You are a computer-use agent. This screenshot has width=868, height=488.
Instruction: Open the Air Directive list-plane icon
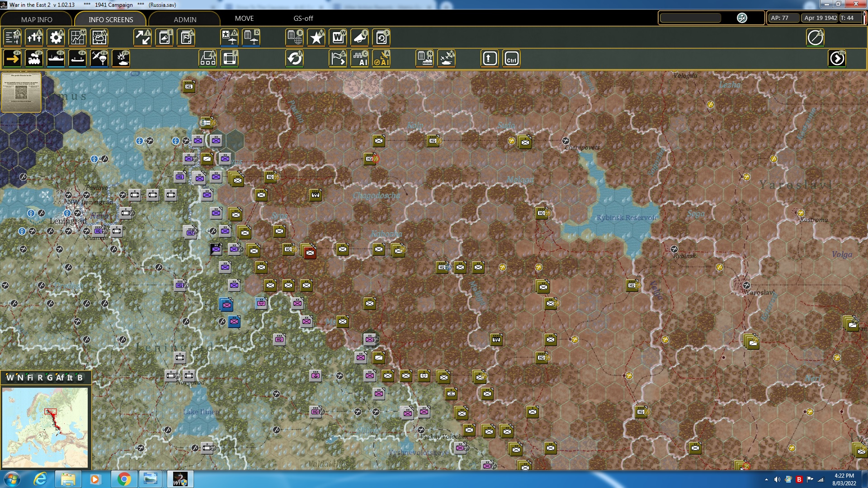coord(251,38)
